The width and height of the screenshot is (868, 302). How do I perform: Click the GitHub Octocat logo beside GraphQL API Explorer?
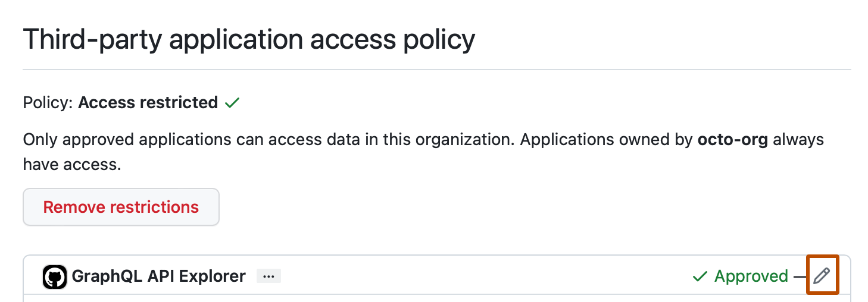click(55, 277)
